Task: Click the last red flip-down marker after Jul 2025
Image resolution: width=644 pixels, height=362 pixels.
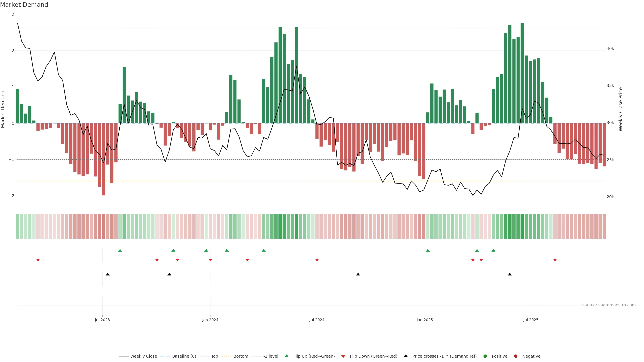Action: [555, 260]
